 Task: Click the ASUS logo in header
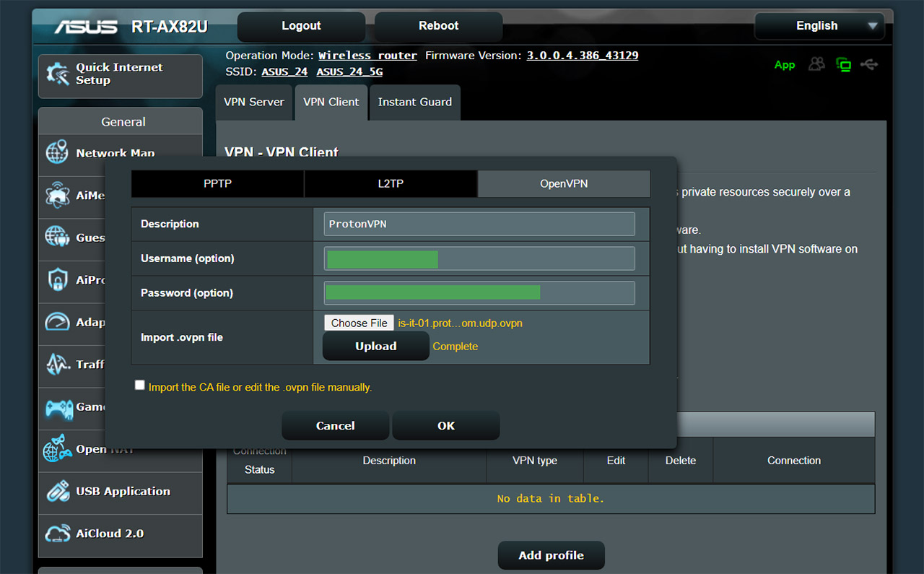pyautogui.click(x=85, y=27)
